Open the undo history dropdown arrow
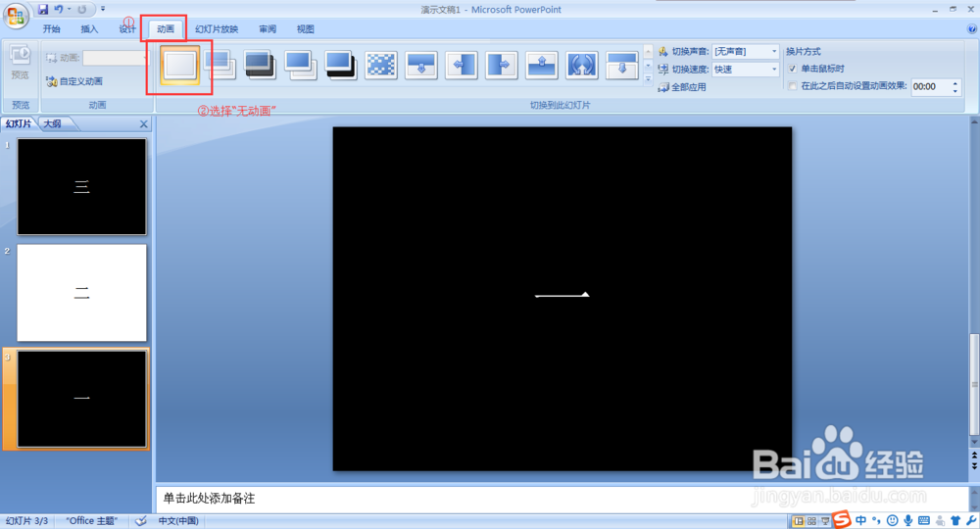Viewport: 980px width, 529px height. pyautogui.click(x=69, y=10)
